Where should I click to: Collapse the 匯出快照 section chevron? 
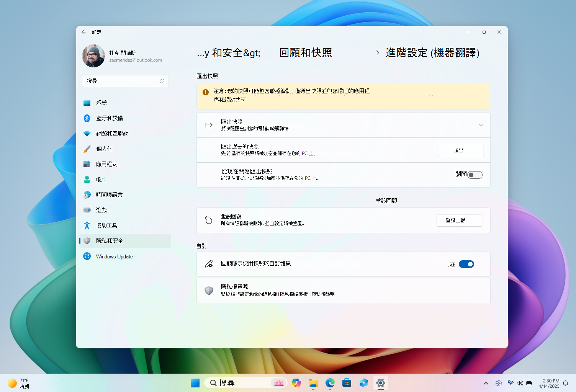[x=481, y=125]
